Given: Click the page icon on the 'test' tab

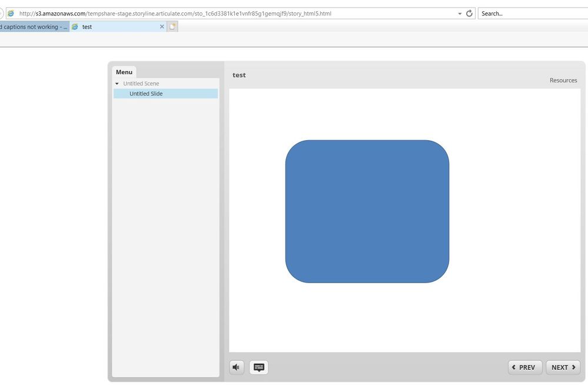Looking at the screenshot, I should [75, 26].
